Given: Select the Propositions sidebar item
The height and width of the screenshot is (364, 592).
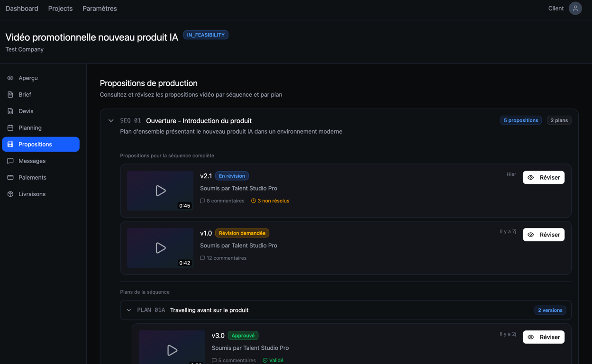Looking at the screenshot, I should pos(41,144).
